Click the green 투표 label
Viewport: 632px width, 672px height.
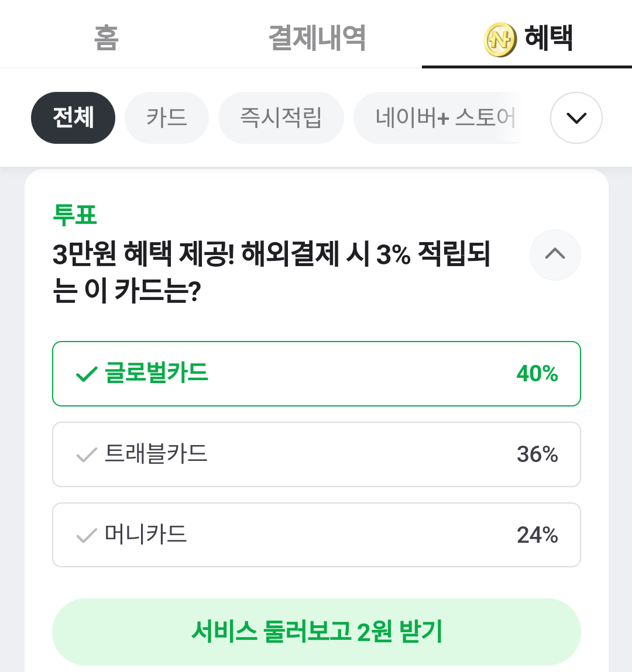tap(75, 215)
